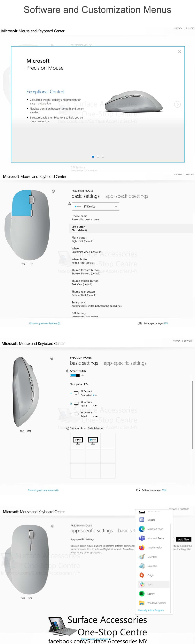Image resolution: width=195 pixels, height=644 pixels.
Task: Uncheck the BT Device 2 checkbox
Action: tap(71, 404)
